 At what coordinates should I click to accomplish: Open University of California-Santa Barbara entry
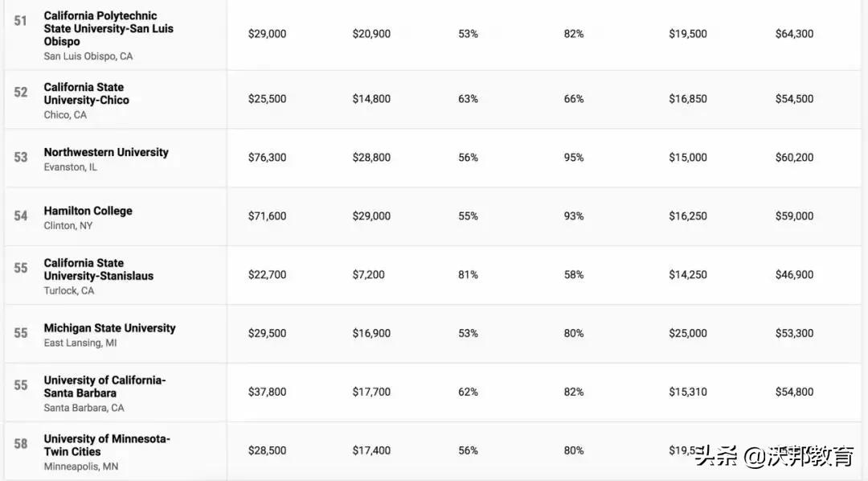pyautogui.click(x=104, y=387)
